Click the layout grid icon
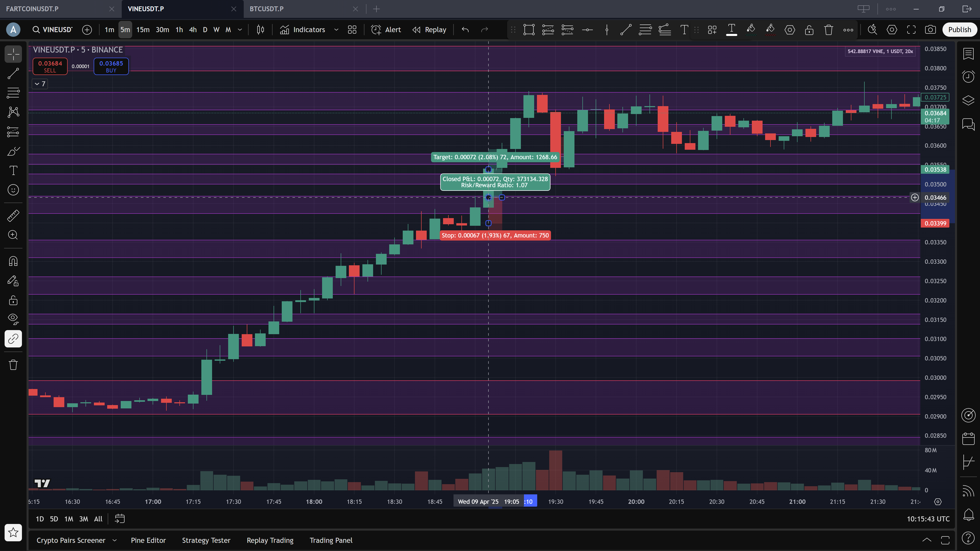Viewport: 980px width, 551px height. (352, 30)
